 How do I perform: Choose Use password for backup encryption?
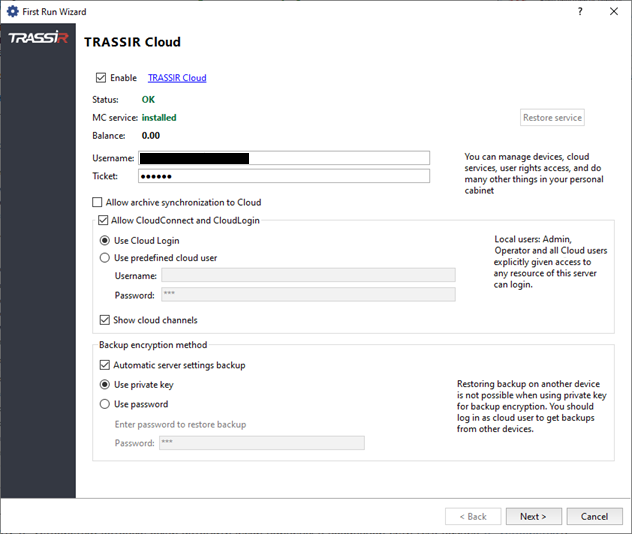[106, 404]
